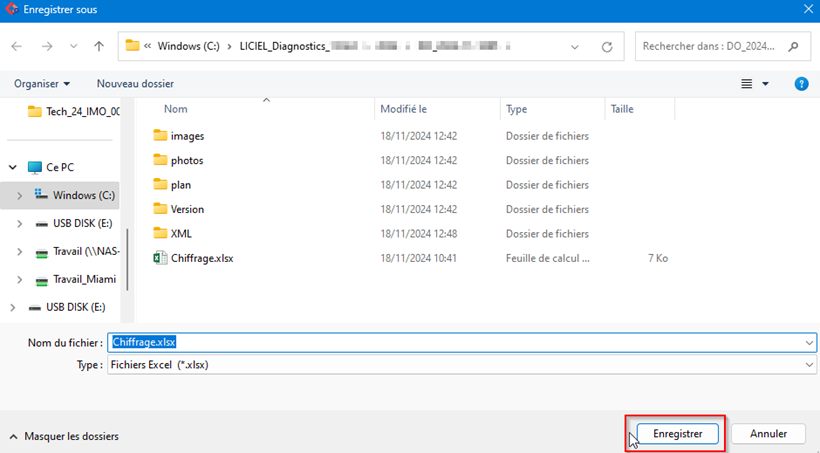This screenshot has width=820, height=453.
Task: Close the Enregistrer sous dialog
Action: [x=808, y=9]
